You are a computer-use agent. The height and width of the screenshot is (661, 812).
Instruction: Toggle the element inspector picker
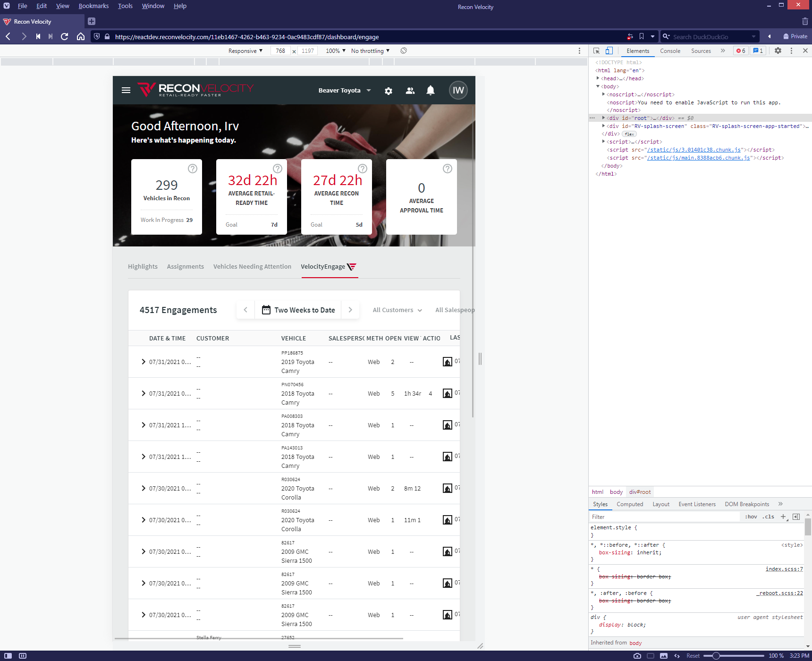[x=596, y=51]
